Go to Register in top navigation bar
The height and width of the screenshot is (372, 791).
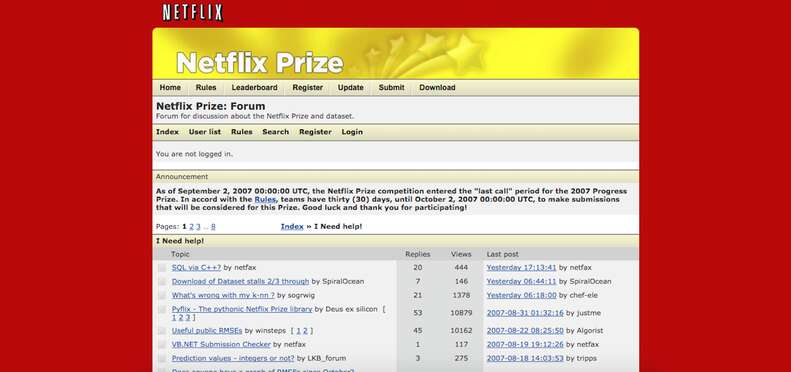click(307, 87)
